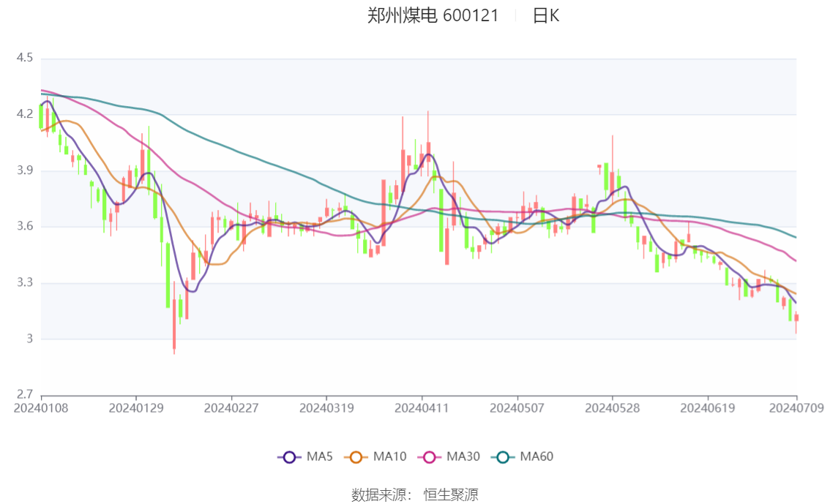Click the 20240129 date axis label

coord(136,408)
